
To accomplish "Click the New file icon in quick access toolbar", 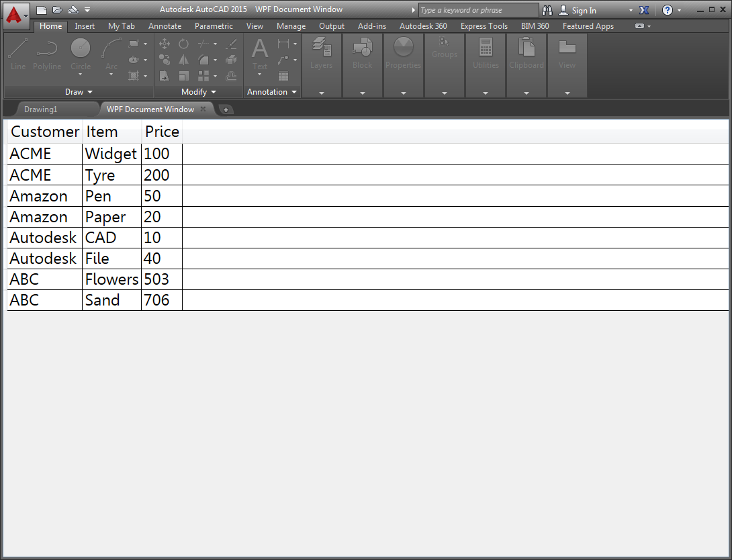I will (x=42, y=10).
